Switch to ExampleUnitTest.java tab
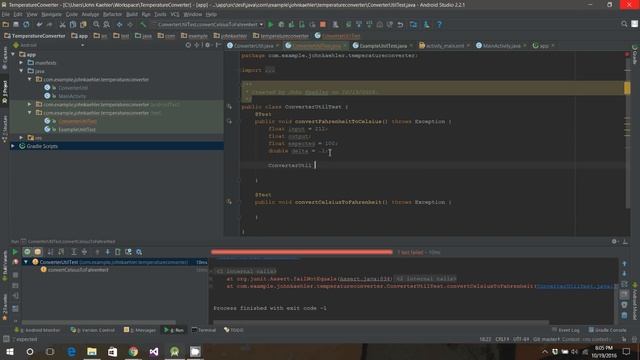 tap(383, 46)
